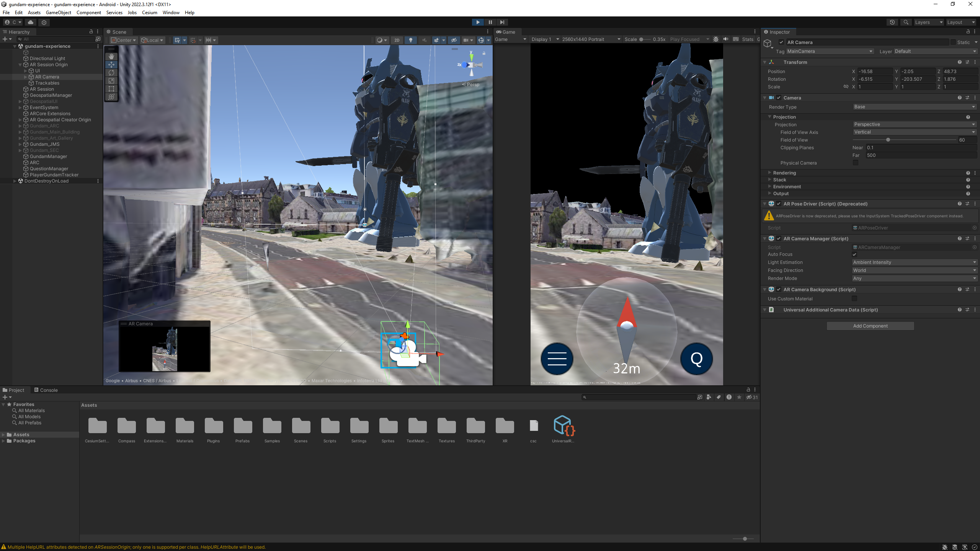This screenshot has width=980, height=551.
Task: Expand the Rendering section of the Camera
Action: (769, 173)
